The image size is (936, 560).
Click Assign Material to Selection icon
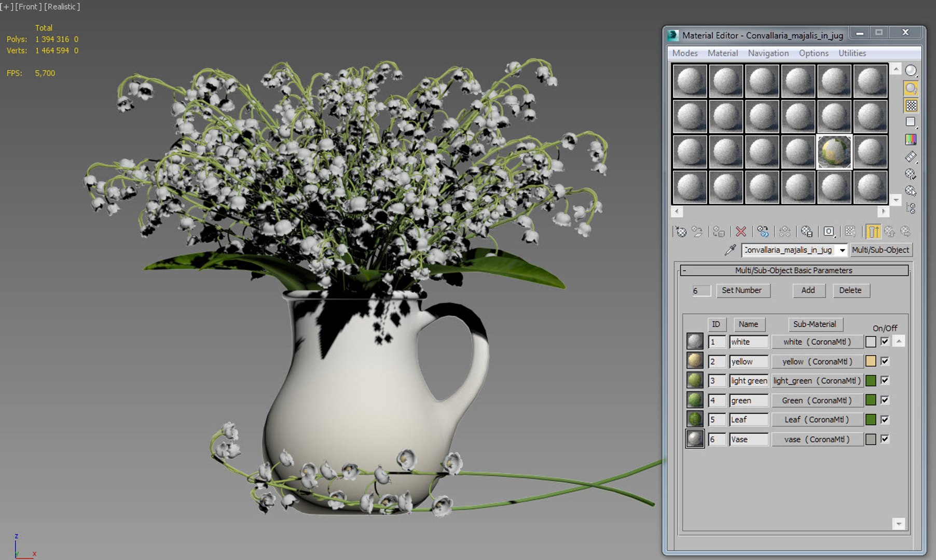coord(718,232)
